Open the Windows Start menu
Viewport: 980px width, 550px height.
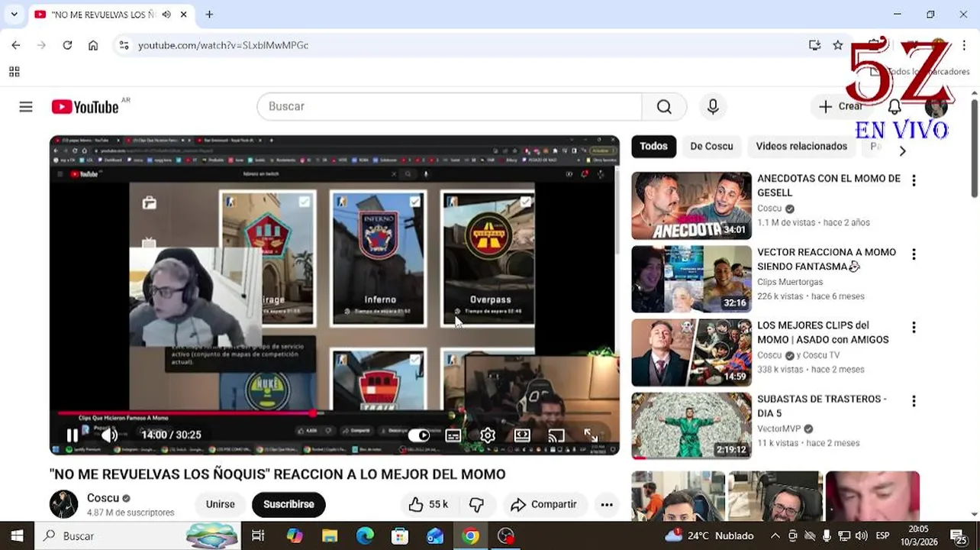point(17,536)
